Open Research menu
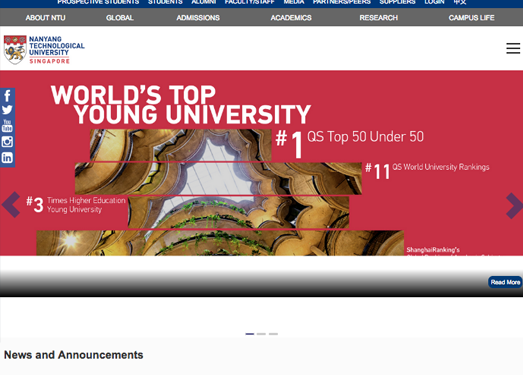 tap(379, 18)
